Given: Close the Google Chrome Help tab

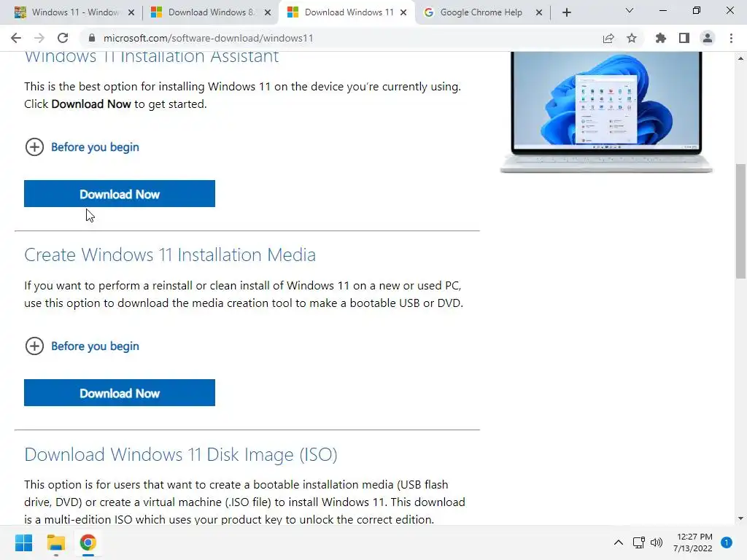Looking at the screenshot, I should coord(539,12).
